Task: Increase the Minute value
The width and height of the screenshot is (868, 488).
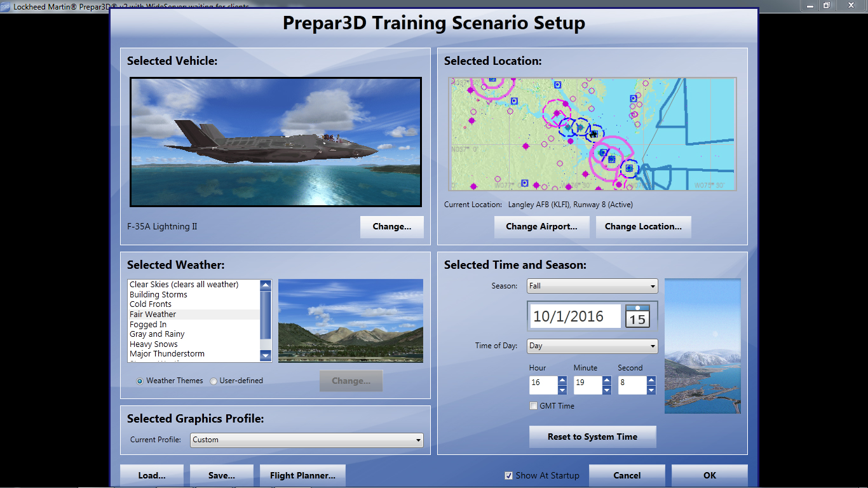Action: pos(607,381)
